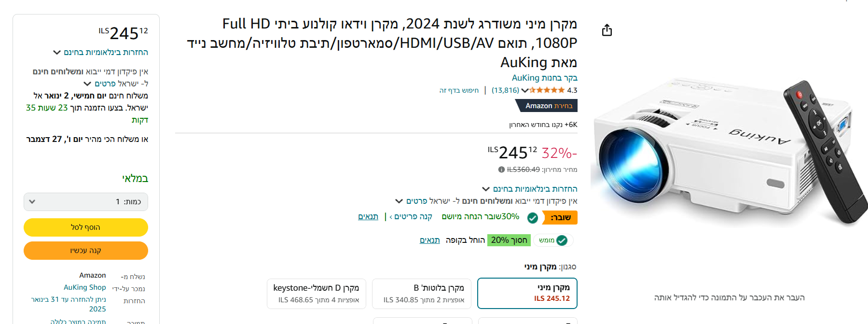The width and height of the screenshot is (868, 324).
Task: Click the terms link next to the 30% coupon
Action: [368, 216]
